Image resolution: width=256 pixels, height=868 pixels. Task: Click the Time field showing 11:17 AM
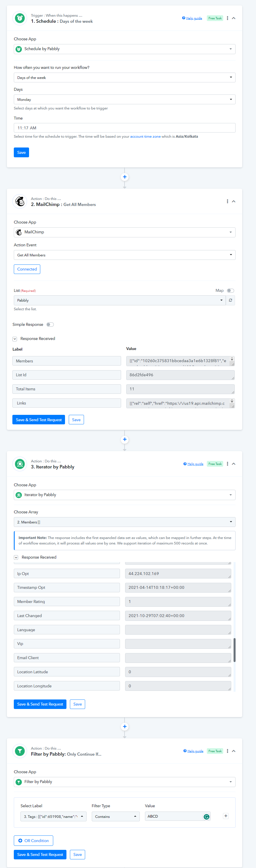tap(125, 128)
